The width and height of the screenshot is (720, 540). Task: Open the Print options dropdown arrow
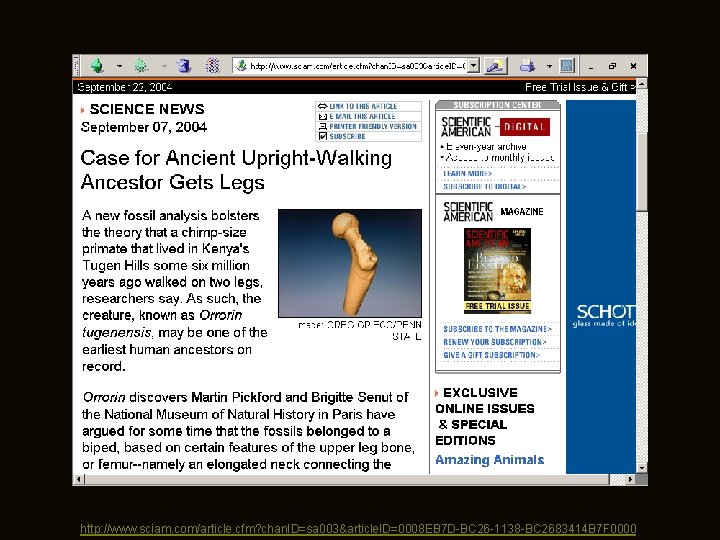549,67
